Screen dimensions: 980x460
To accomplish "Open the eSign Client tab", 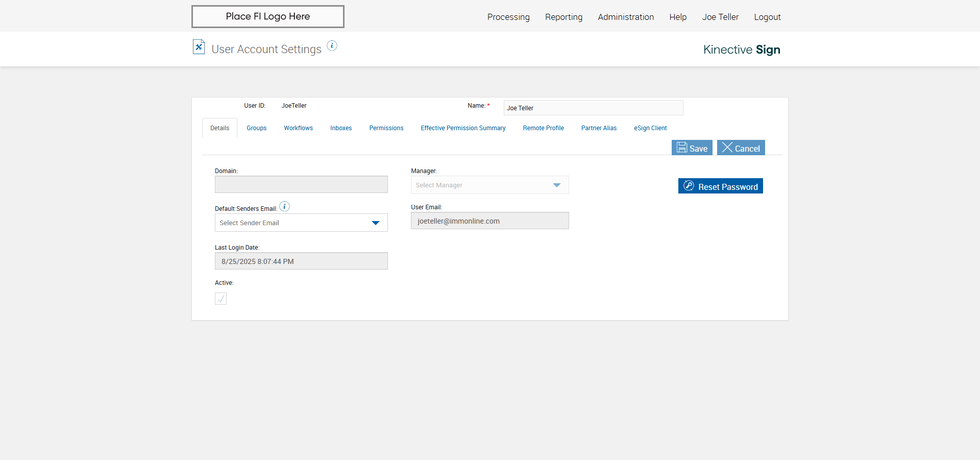I will coord(650,128).
